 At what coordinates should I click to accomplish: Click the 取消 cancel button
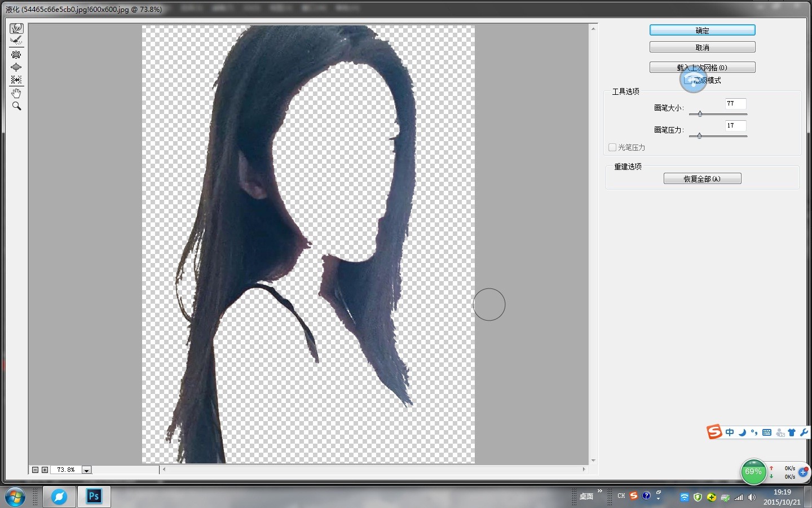pyautogui.click(x=702, y=47)
